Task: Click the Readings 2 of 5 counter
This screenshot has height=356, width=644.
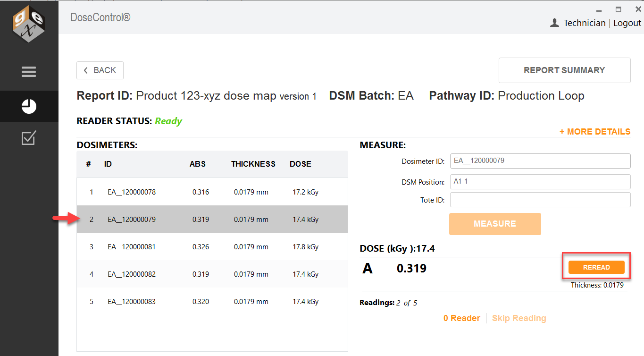Action: click(388, 303)
